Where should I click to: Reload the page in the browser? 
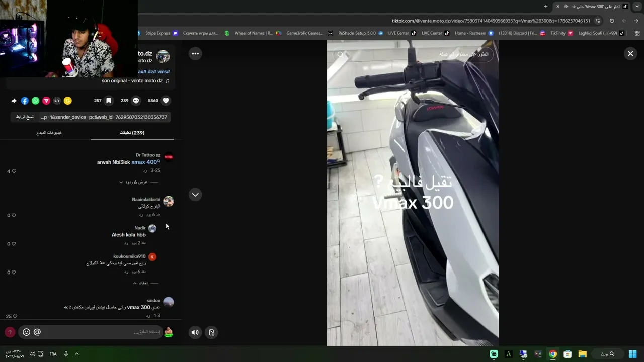[x=612, y=21]
